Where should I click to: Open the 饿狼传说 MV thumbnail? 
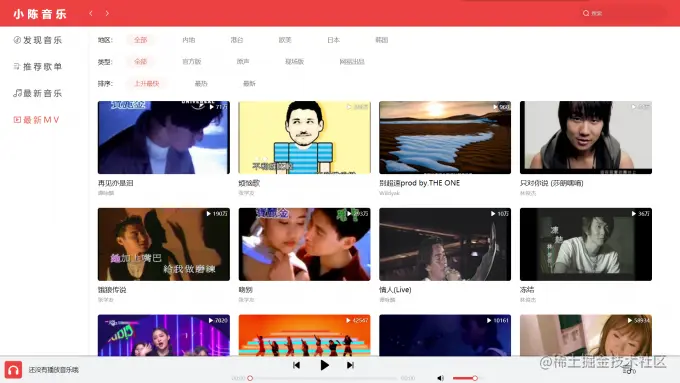[163, 244]
